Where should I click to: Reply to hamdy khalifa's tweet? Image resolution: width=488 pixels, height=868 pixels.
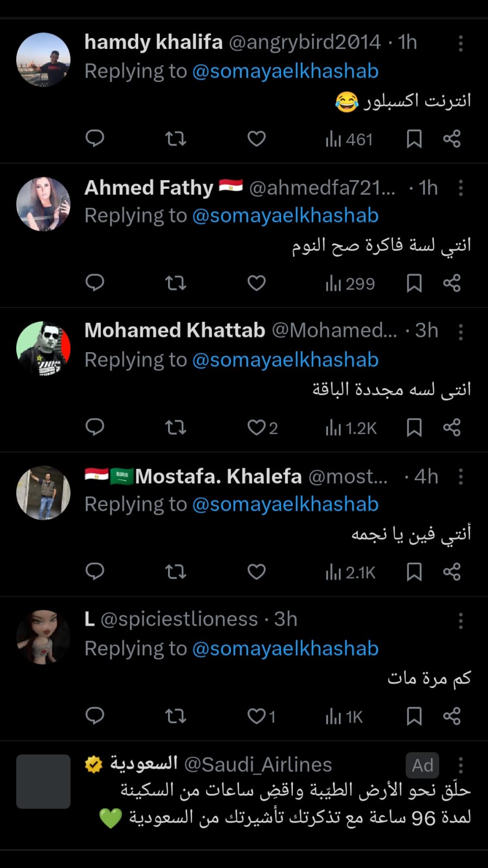[95, 139]
